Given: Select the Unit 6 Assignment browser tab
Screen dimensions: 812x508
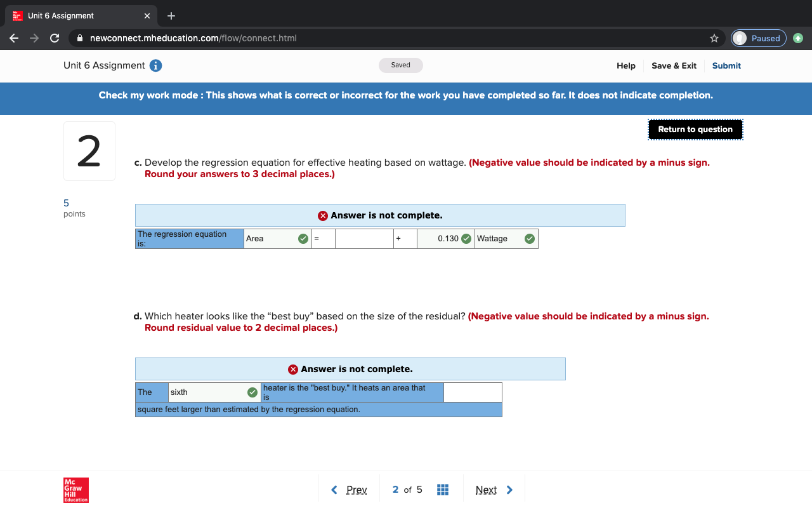Looking at the screenshot, I should 80,16.
